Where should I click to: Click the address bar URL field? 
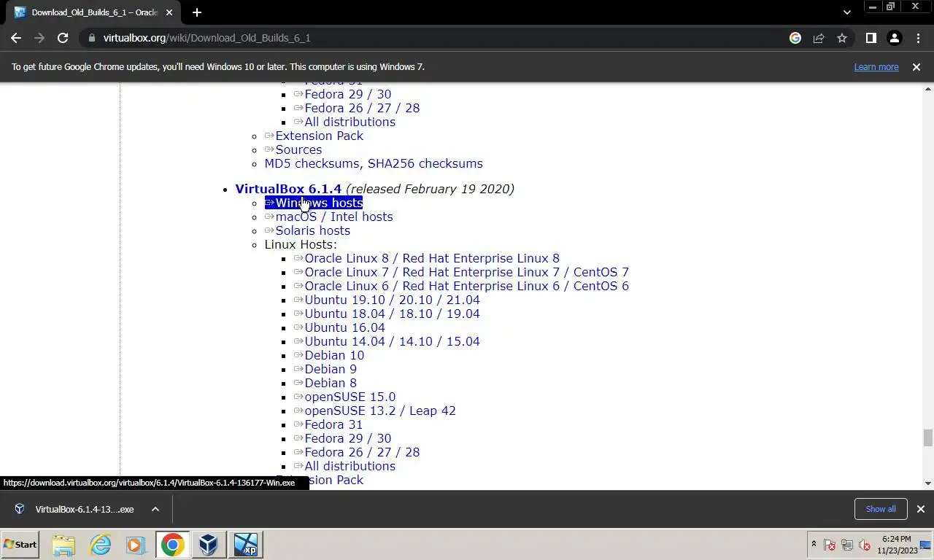(x=438, y=38)
